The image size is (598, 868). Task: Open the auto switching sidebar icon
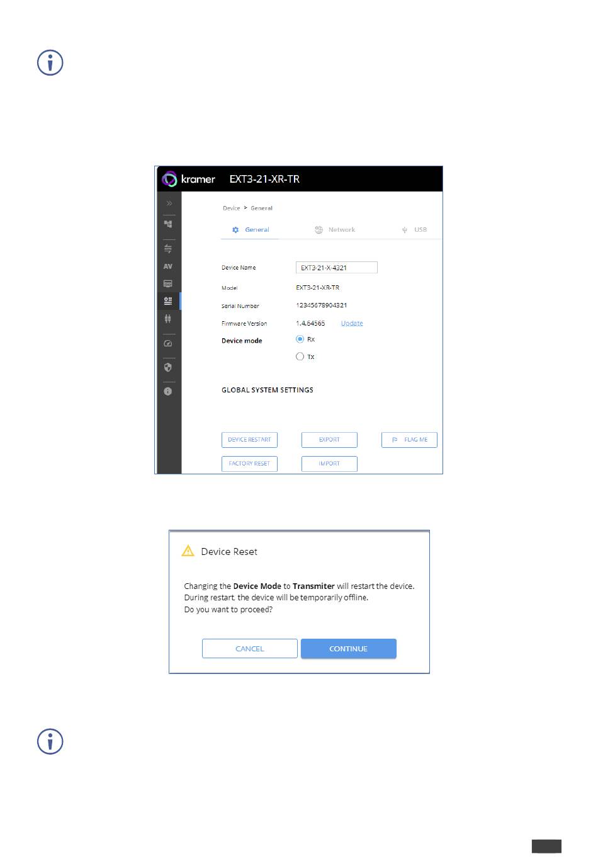pyautogui.click(x=168, y=248)
